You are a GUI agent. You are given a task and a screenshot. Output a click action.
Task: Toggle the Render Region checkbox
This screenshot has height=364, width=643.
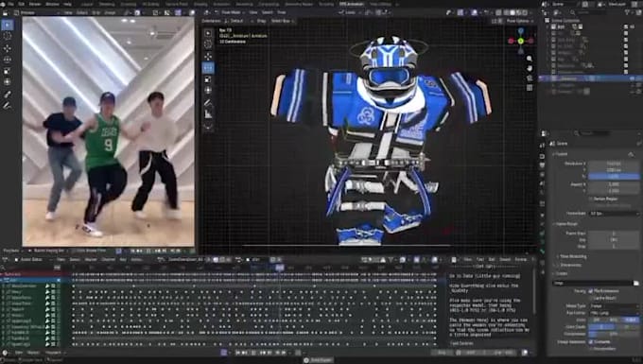point(591,199)
